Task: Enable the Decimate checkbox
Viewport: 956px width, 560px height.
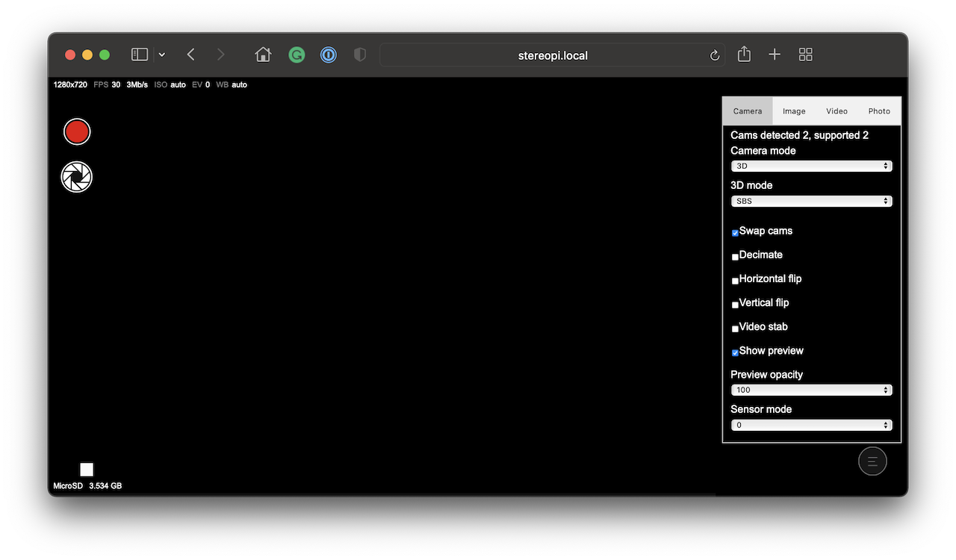Action: click(x=735, y=257)
